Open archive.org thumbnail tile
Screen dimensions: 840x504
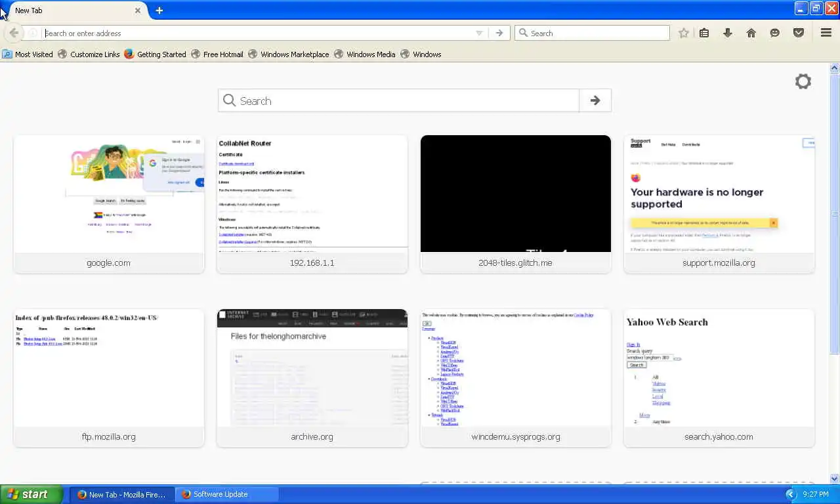312,378
